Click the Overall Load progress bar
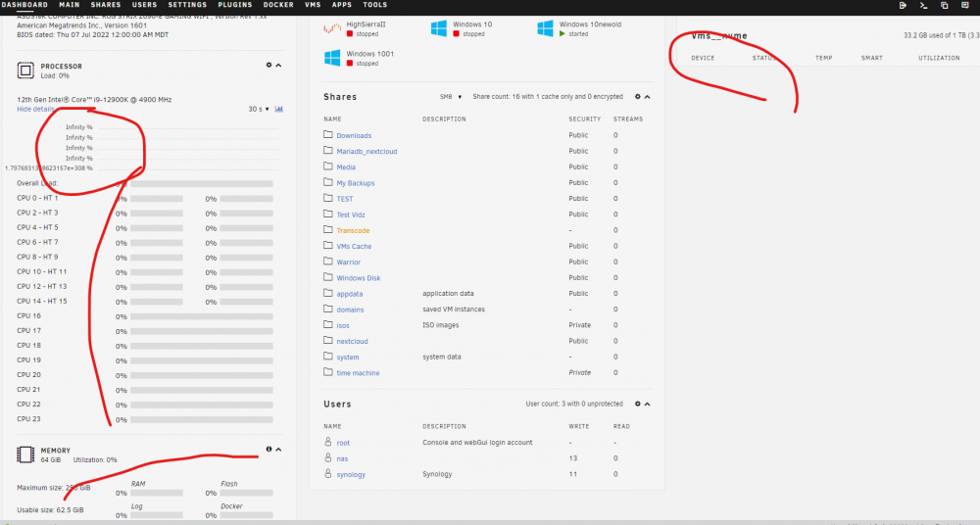This screenshot has width=980, height=525. (201, 184)
